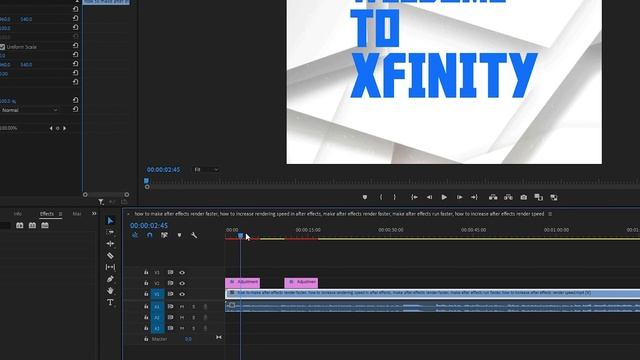Switch to the Effects tab
Image resolution: width=640 pixels, height=360 pixels.
pos(47,213)
